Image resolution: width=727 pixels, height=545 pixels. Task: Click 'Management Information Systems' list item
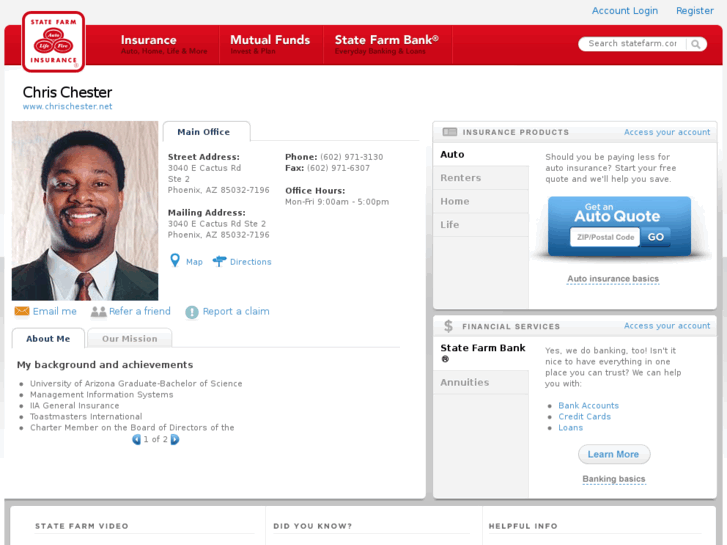(x=102, y=395)
